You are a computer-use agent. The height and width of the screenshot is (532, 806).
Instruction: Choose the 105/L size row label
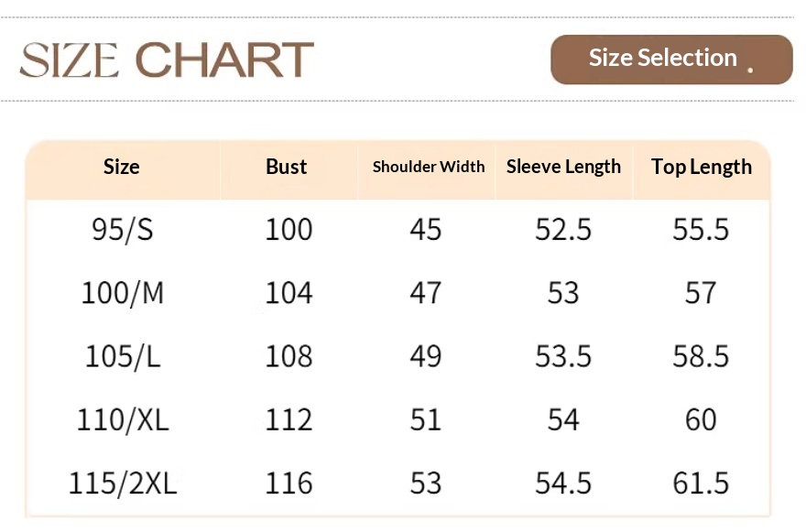[x=123, y=356]
